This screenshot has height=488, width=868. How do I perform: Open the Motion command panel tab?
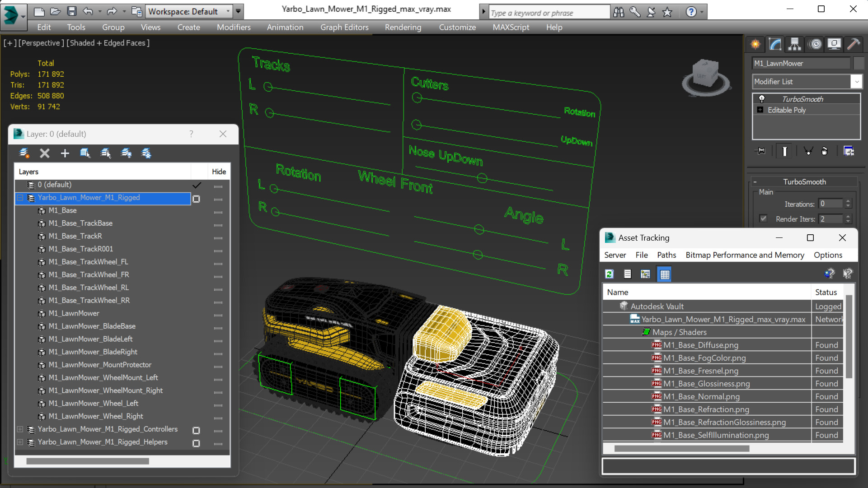816,44
